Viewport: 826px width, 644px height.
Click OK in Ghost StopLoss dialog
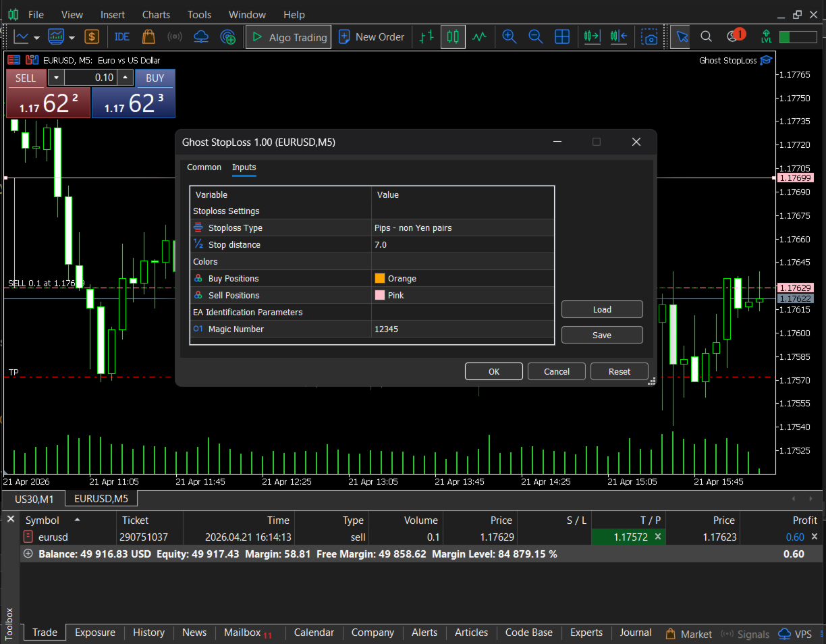493,371
